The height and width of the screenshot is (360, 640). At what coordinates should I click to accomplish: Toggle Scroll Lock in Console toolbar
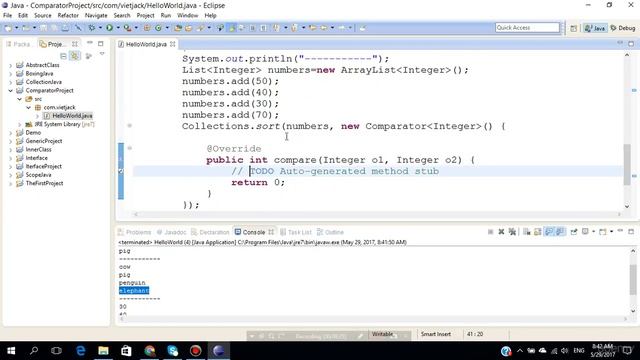click(x=538, y=232)
